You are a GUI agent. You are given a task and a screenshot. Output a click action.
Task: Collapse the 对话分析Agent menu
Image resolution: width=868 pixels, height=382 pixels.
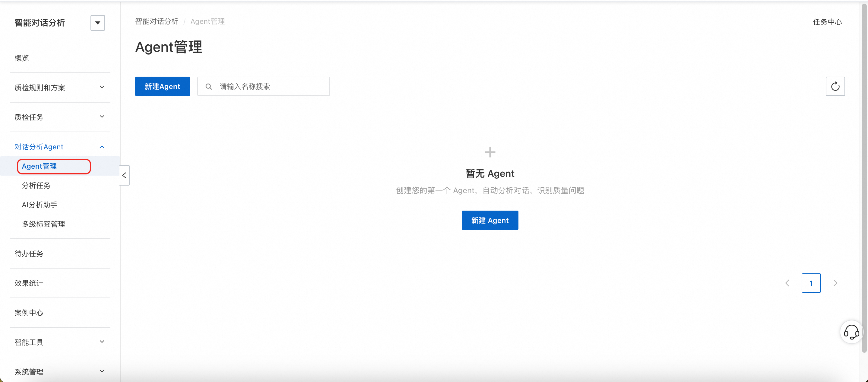tap(60, 147)
